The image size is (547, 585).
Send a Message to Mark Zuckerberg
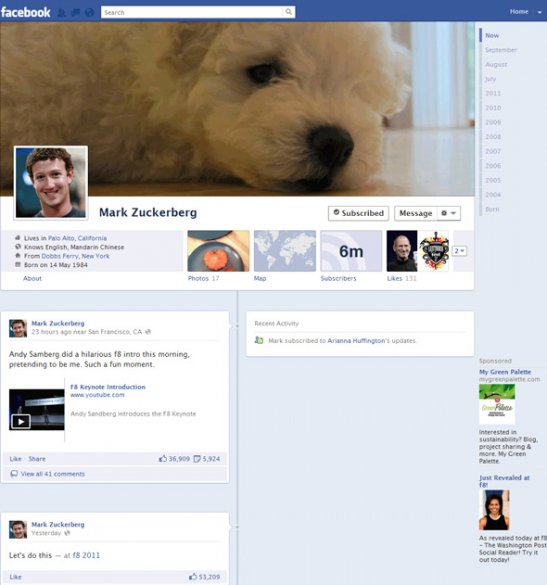pyautogui.click(x=416, y=213)
